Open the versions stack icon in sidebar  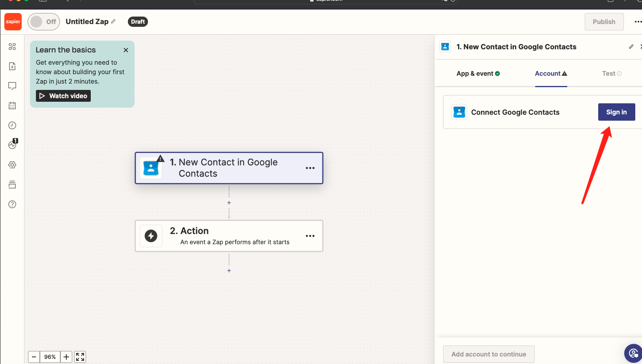click(x=12, y=185)
